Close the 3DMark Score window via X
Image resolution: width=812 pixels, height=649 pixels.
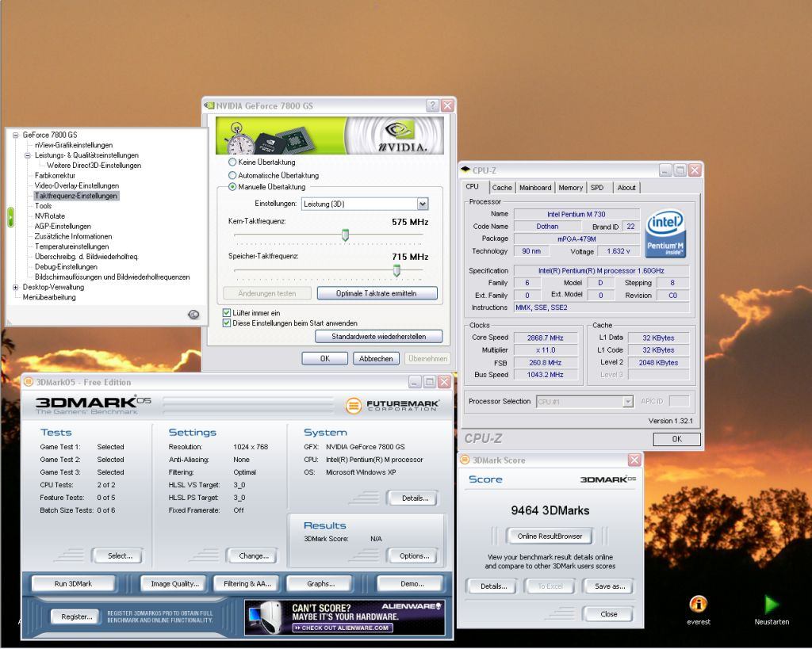click(x=634, y=460)
